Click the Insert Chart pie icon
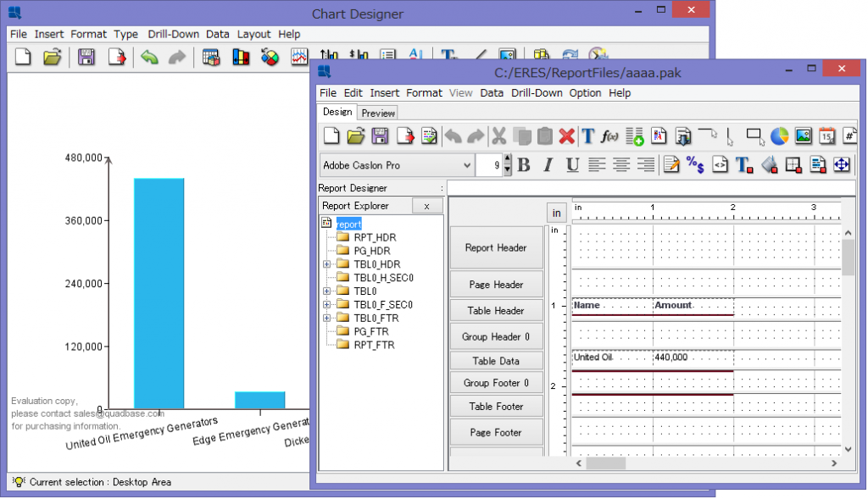868x499 pixels. 779,136
